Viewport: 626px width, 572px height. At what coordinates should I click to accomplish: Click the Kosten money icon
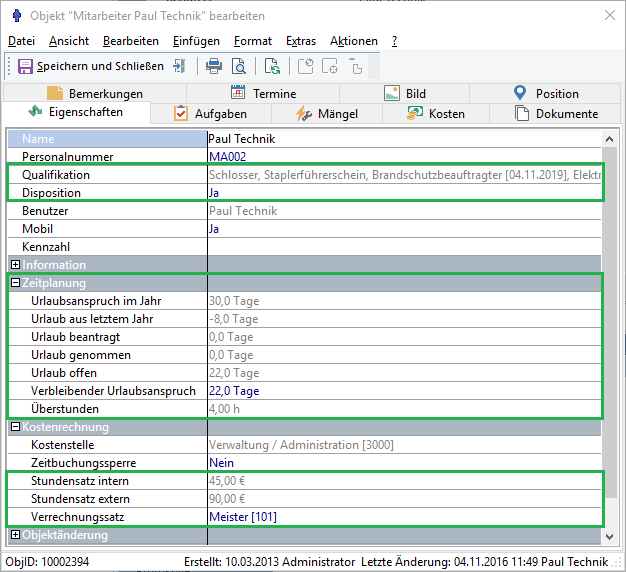point(415,113)
